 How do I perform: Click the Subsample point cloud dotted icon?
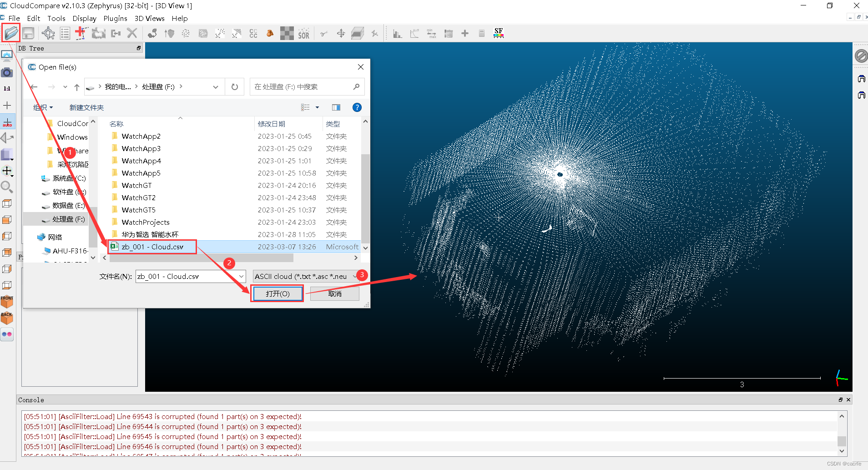(186, 33)
